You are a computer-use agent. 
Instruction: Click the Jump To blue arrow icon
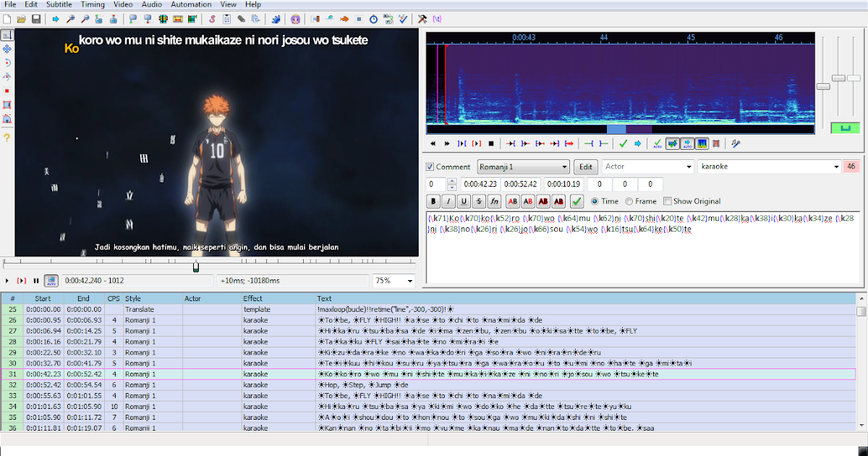(56, 18)
